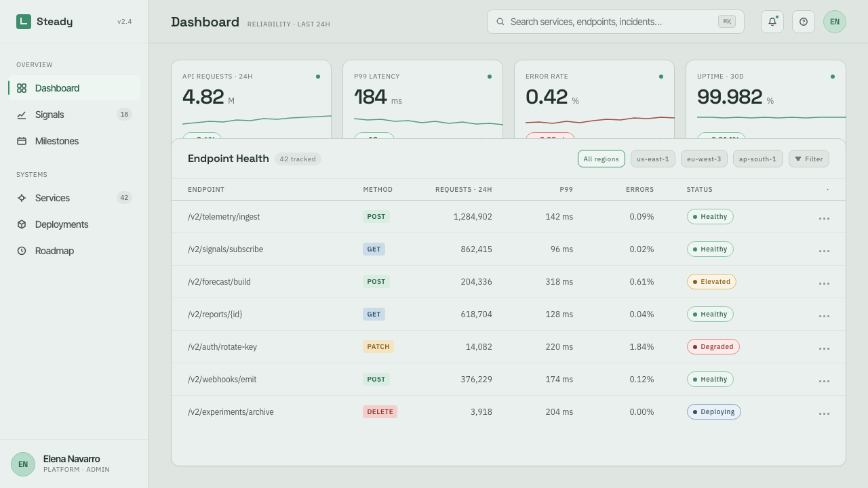Open EN avatar in top bar
The width and height of the screenshot is (868, 488).
point(835,22)
